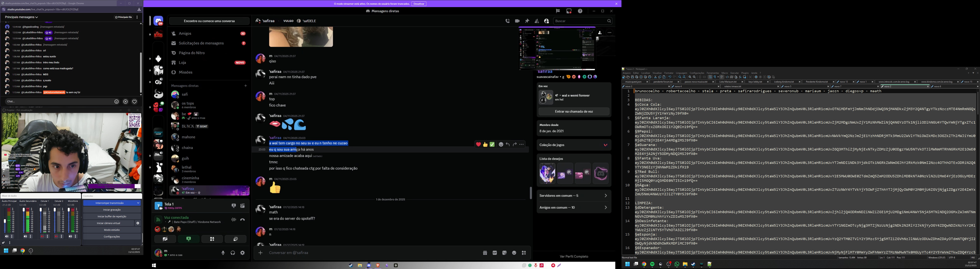
Task: Click the add friends to DM icon
Action: (536, 21)
